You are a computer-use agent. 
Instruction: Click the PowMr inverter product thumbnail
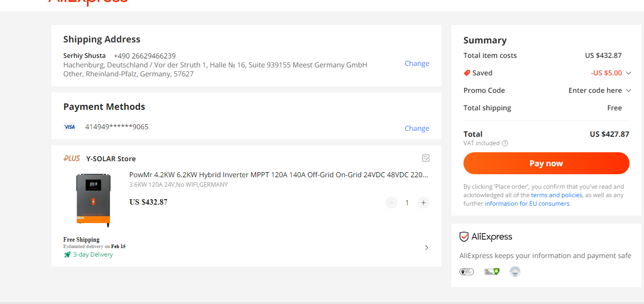[x=93, y=199]
